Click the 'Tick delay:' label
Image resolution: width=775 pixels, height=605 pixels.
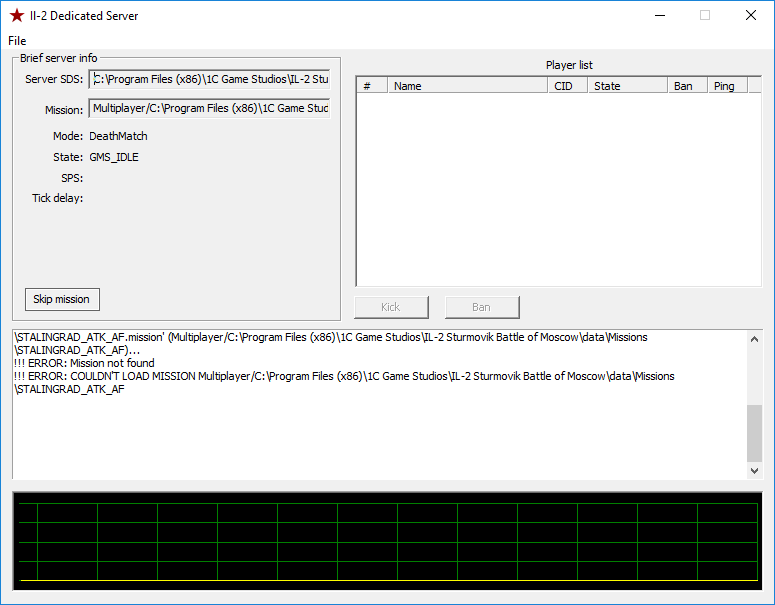click(57, 198)
